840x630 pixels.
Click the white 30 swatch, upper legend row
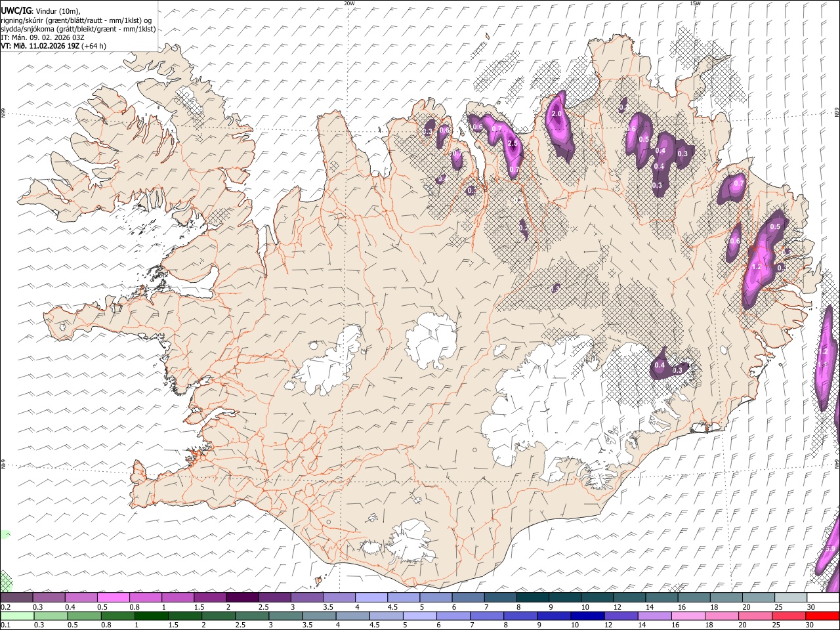[x=823, y=598]
